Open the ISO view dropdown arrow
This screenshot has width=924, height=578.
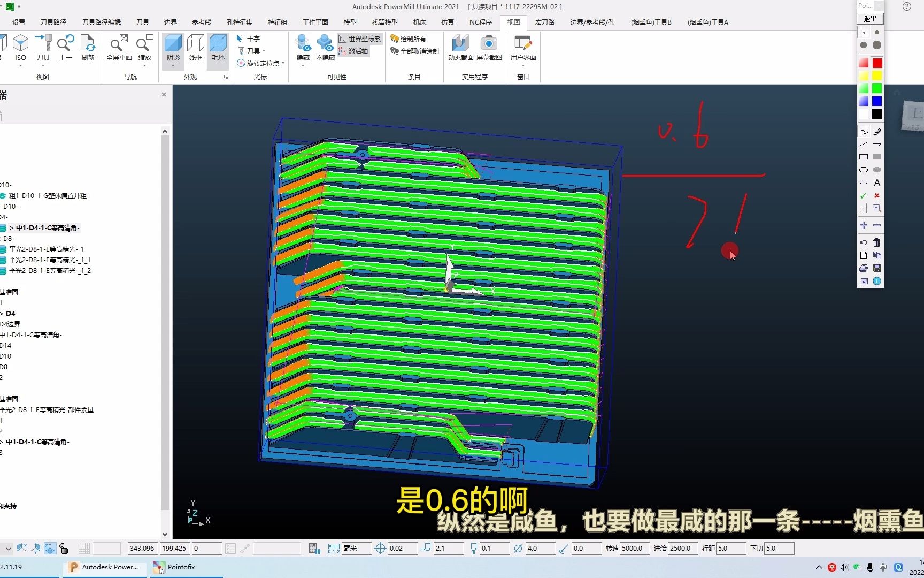click(20, 66)
